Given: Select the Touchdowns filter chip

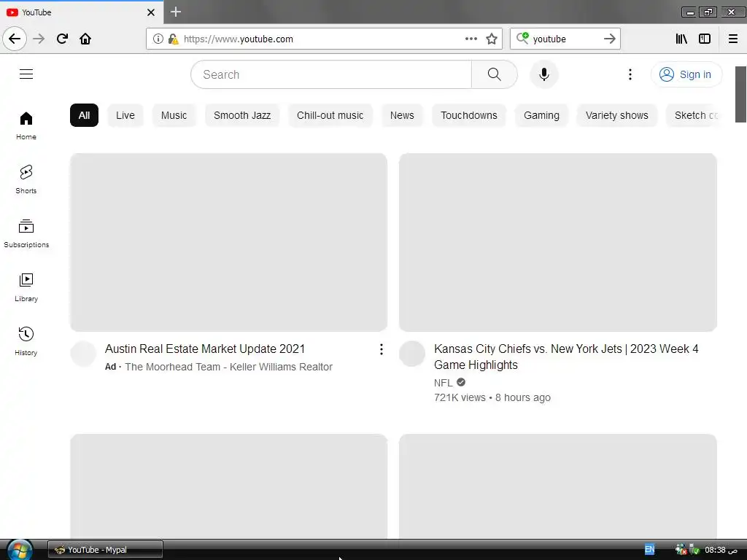Looking at the screenshot, I should click(469, 115).
